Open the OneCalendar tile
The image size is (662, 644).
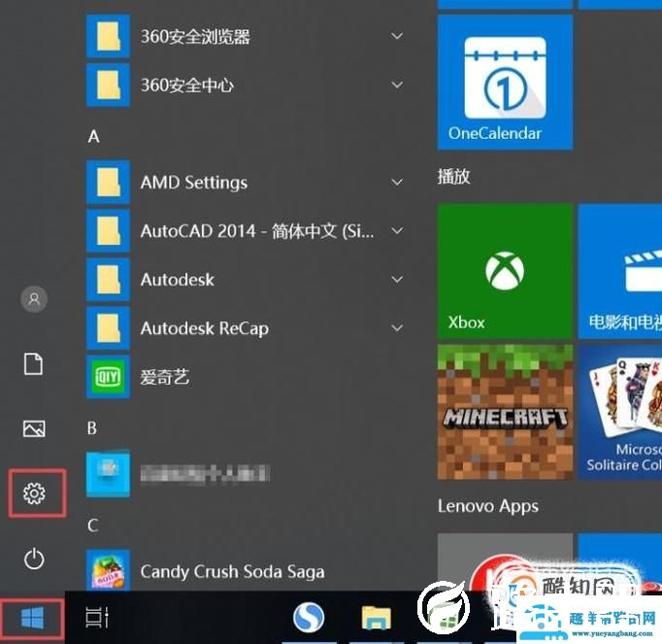(505, 82)
